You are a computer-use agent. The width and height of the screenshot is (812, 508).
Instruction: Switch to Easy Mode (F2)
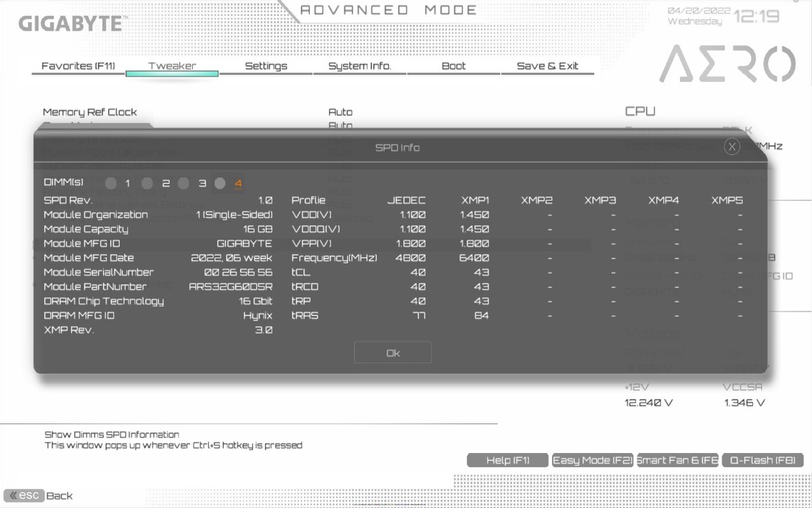[593, 460]
